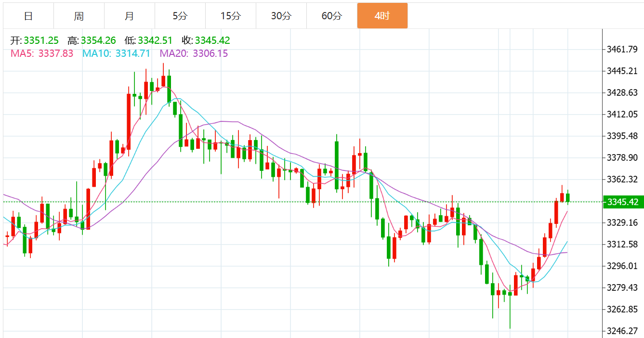
Task: Click the 3461.79 price axis label
Action: (623, 49)
